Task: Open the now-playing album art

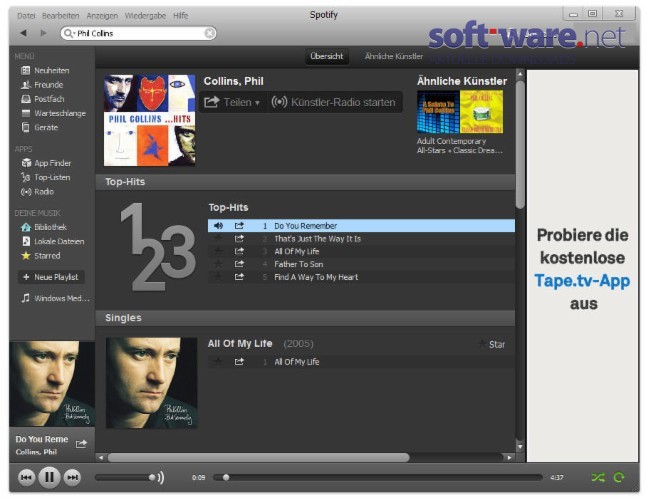Action: [x=52, y=383]
